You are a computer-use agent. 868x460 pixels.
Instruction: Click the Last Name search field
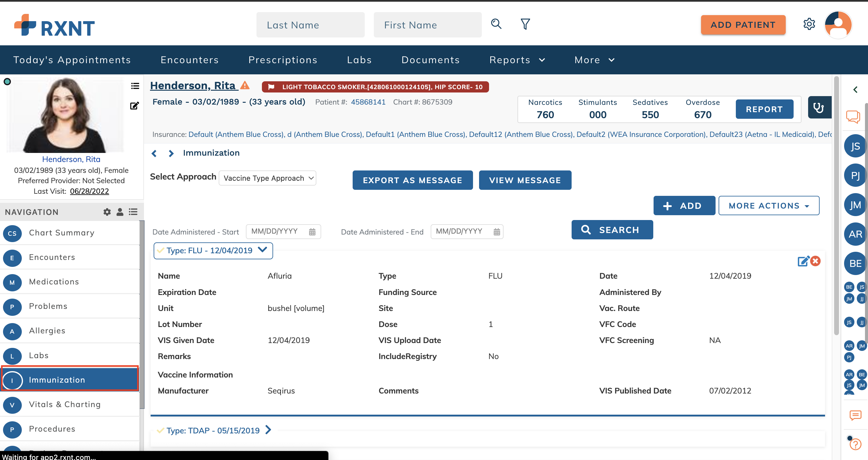point(310,25)
